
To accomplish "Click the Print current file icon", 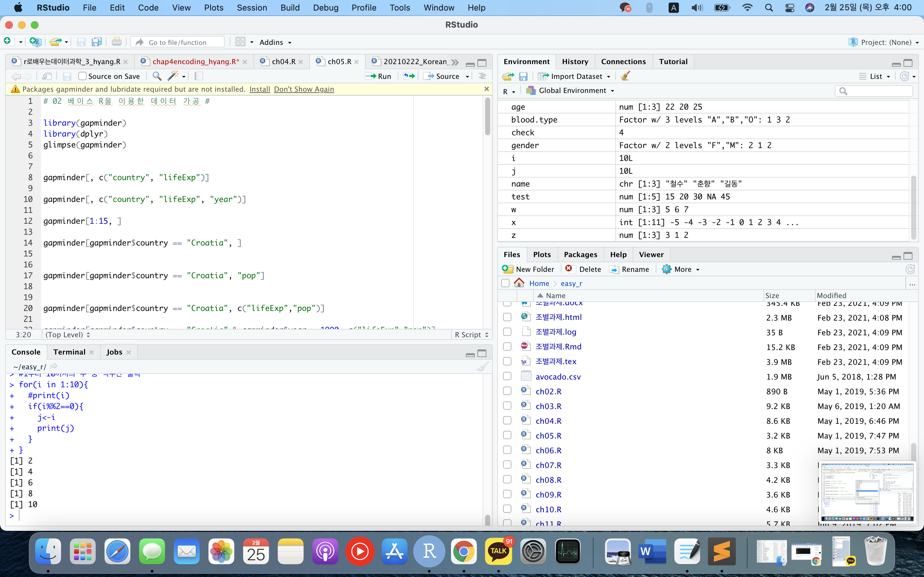I will [116, 42].
